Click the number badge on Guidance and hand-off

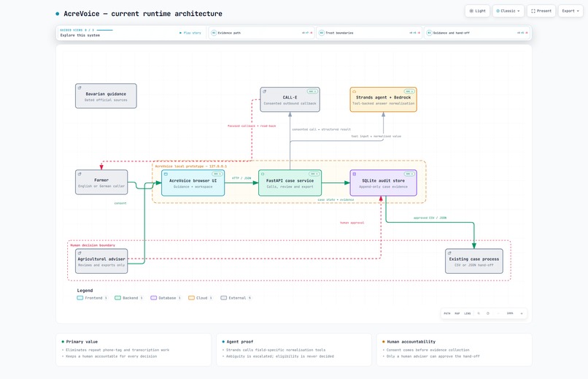click(429, 33)
